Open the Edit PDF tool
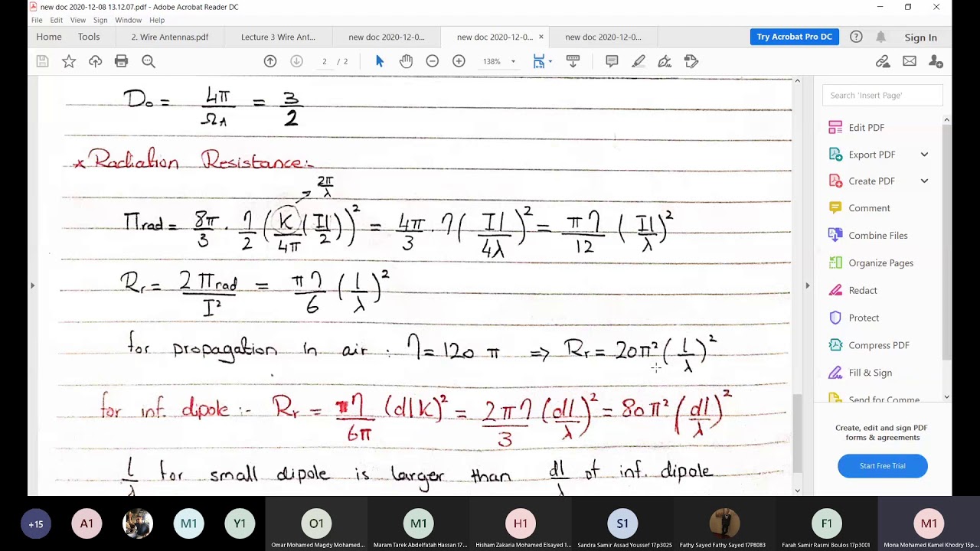 (866, 127)
